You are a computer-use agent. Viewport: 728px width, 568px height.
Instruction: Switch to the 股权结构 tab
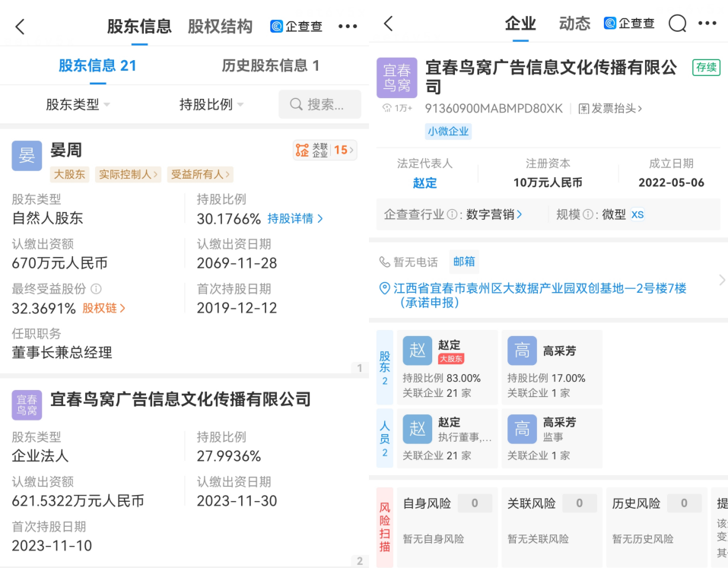point(220,27)
